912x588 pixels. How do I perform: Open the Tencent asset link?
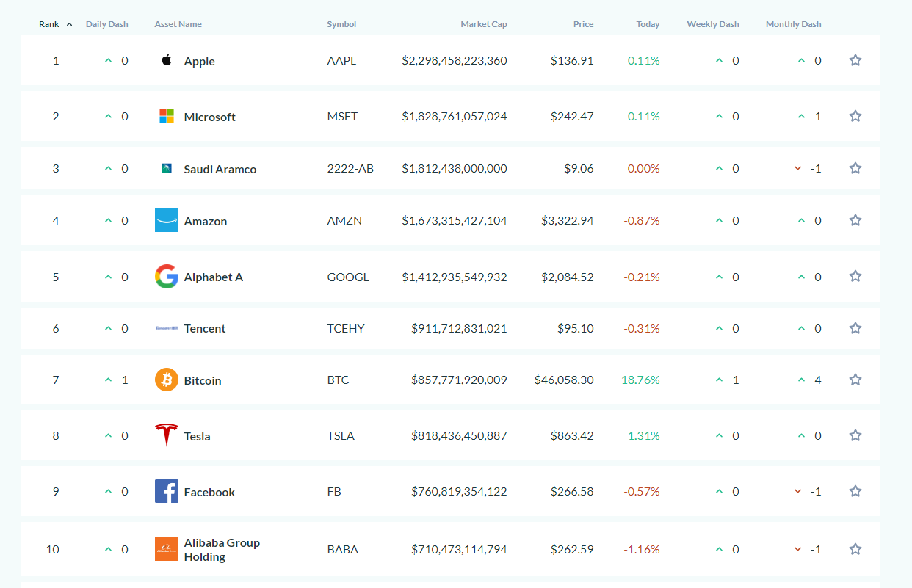click(205, 328)
